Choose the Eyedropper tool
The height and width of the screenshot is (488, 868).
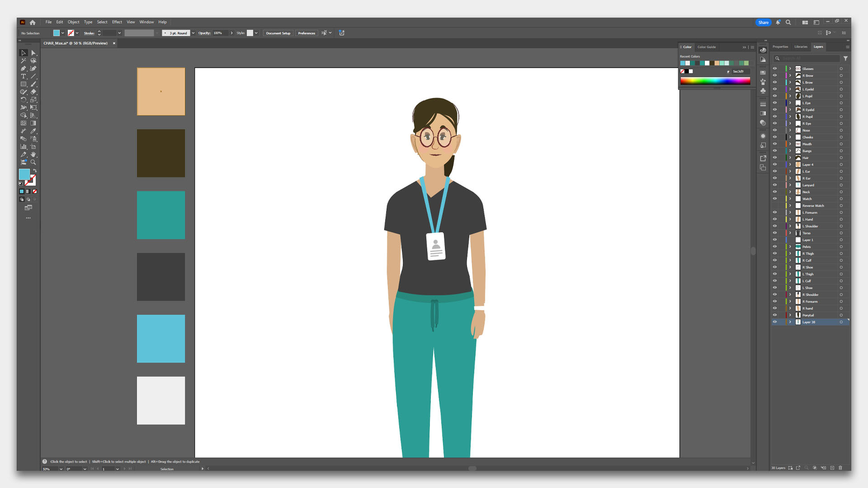click(33, 131)
